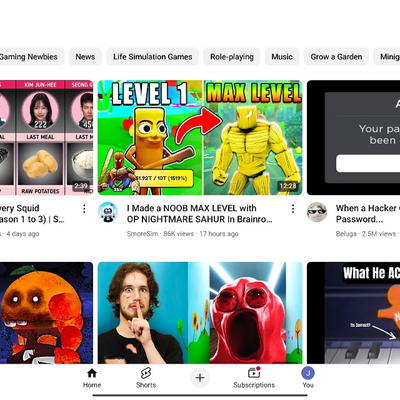This screenshot has width=400, height=400.
Task: Play the LEVEL 1 MAX LEVEL video thumbnail
Action: tap(200, 137)
